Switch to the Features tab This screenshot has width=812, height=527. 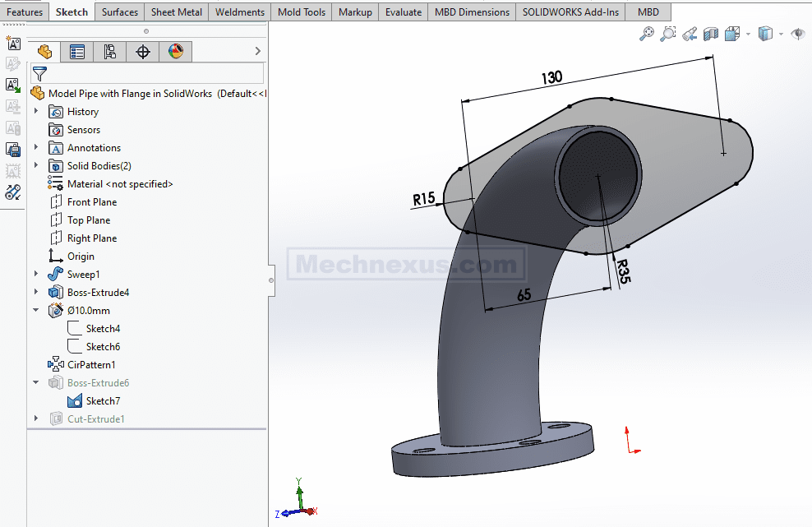coord(25,12)
